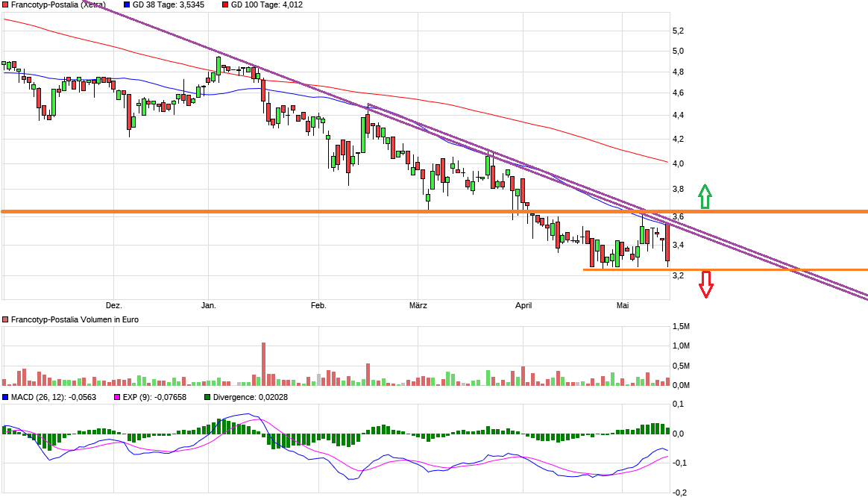Click the red GD 100 Tage legend square
Screen dimensions: 868x500
pos(225,4)
